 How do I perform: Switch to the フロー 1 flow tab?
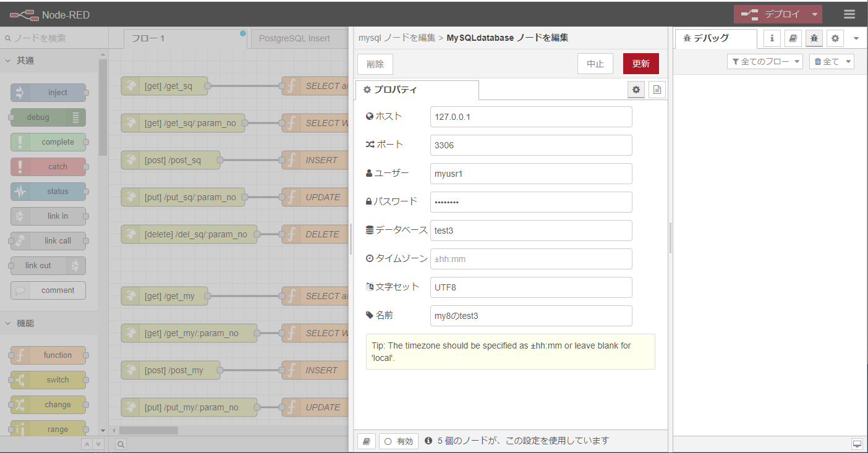185,38
